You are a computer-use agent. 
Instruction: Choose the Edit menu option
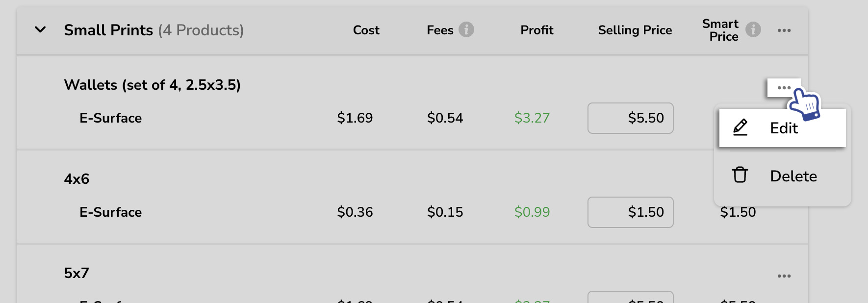[x=783, y=128]
